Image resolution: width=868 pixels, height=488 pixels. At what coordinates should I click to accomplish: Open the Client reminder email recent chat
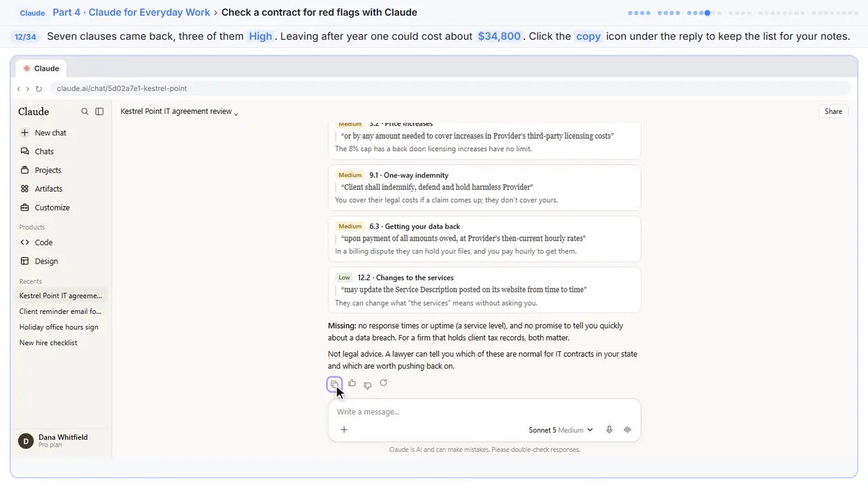(61, 312)
